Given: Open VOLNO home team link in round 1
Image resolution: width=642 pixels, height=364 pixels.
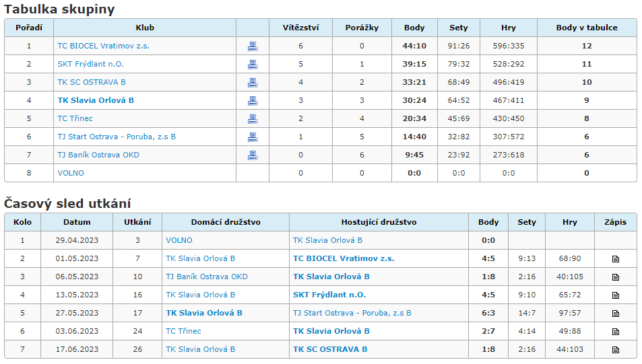Looking at the screenshot, I should 179,240.
